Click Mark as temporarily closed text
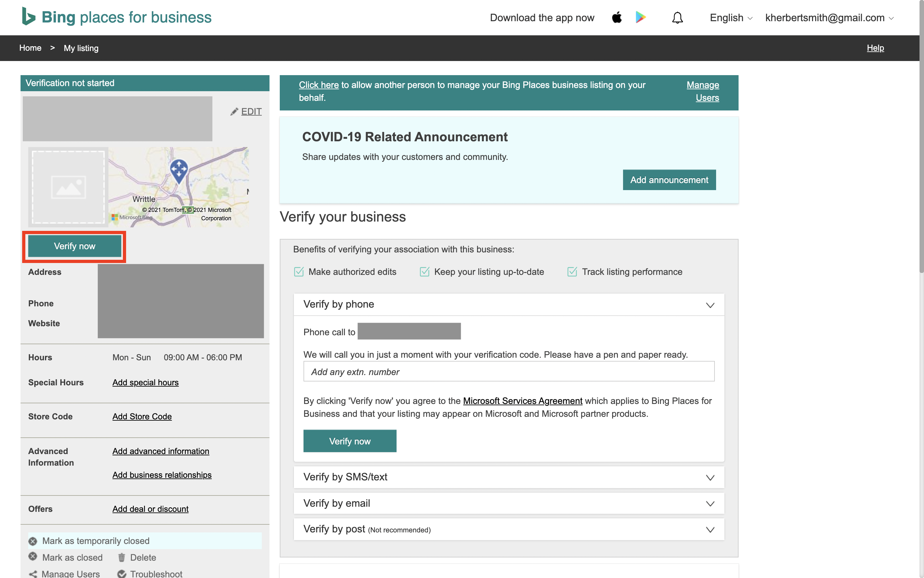The width and height of the screenshot is (924, 578). tap(96, 541)
